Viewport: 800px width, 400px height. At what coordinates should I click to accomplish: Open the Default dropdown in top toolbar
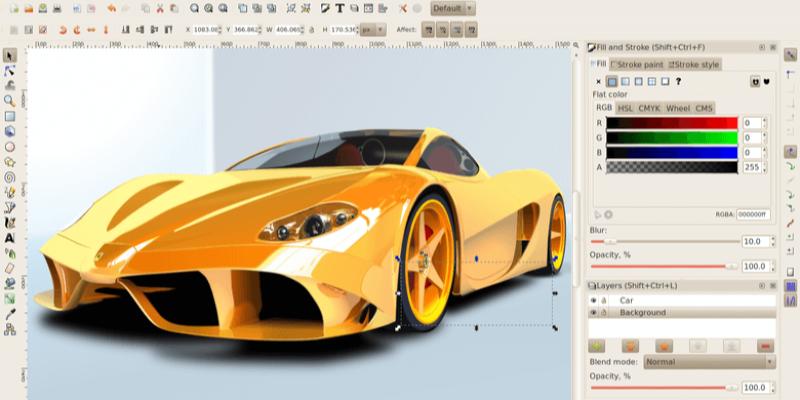click(x=453, y=8)
